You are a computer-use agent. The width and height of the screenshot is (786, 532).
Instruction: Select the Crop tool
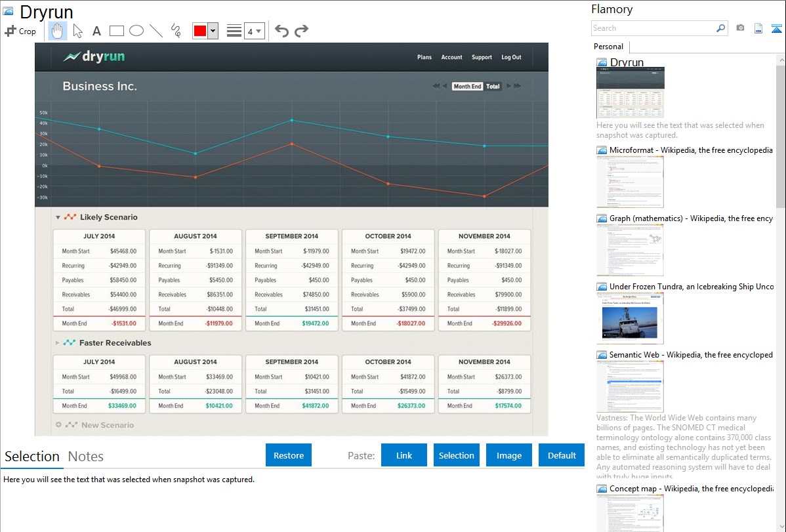coord(20,31)
